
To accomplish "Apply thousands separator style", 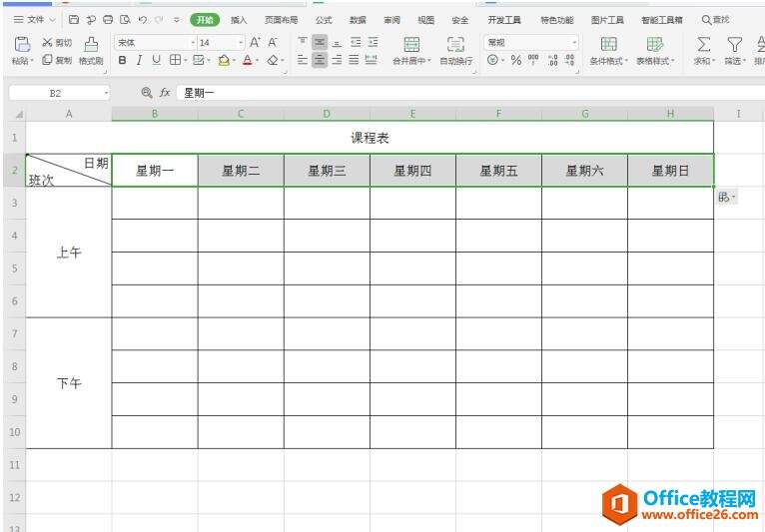I will tap(533, 60).
